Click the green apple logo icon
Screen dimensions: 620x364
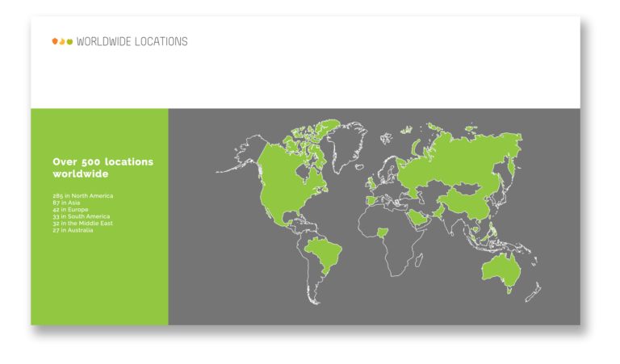[69, 41]
